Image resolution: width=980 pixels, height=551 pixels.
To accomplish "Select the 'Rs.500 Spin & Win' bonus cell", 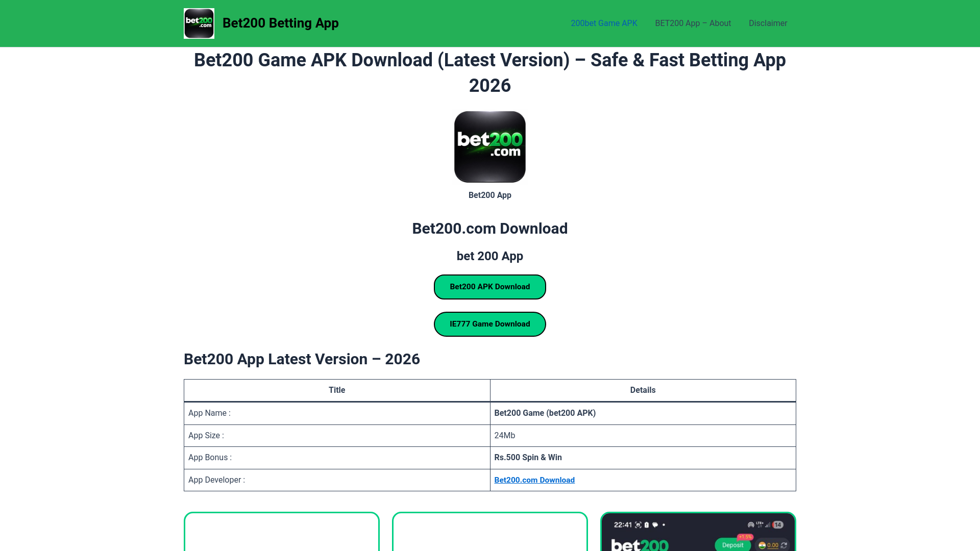I will (x=643, y=458).
